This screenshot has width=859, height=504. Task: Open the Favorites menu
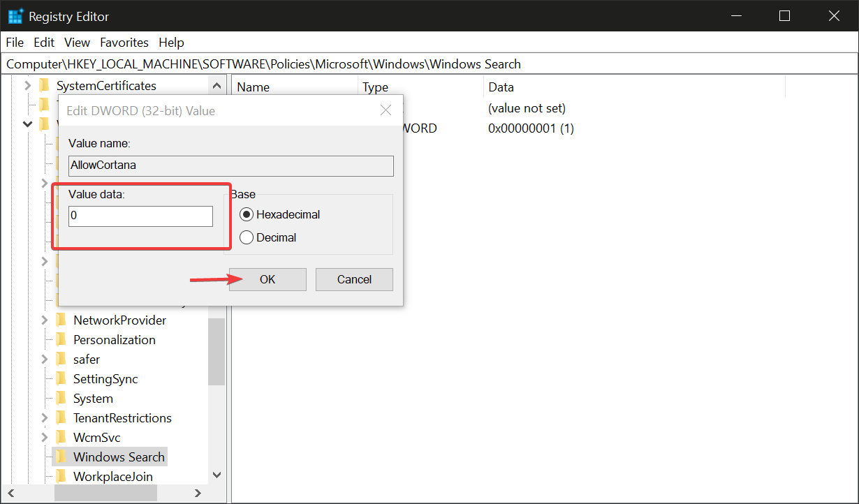124,43
